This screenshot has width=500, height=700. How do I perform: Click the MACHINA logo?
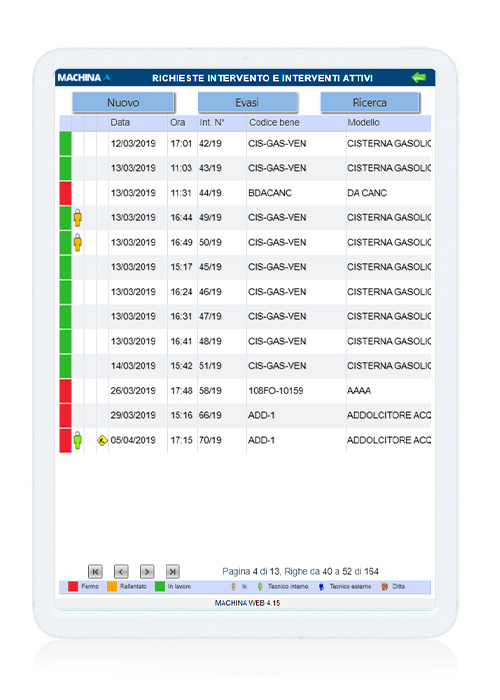83,78
